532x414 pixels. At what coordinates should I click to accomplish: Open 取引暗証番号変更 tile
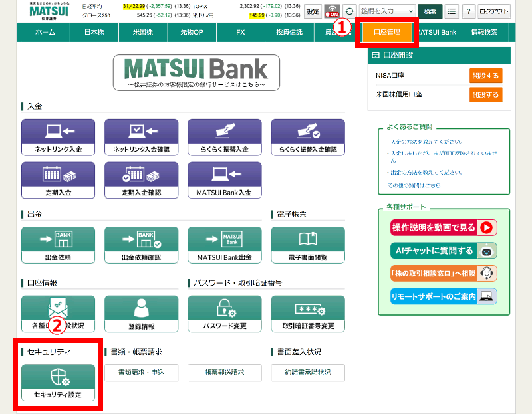[x=308, y=314]
